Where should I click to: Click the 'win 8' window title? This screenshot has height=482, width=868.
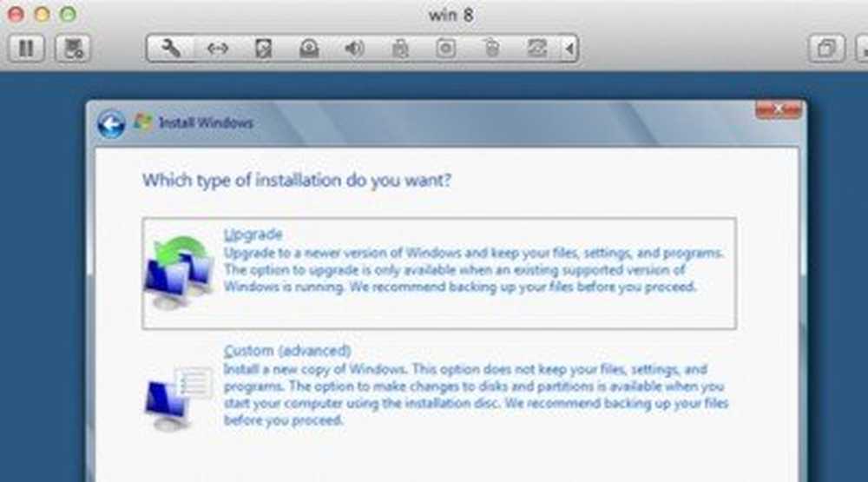click(450, 15)
